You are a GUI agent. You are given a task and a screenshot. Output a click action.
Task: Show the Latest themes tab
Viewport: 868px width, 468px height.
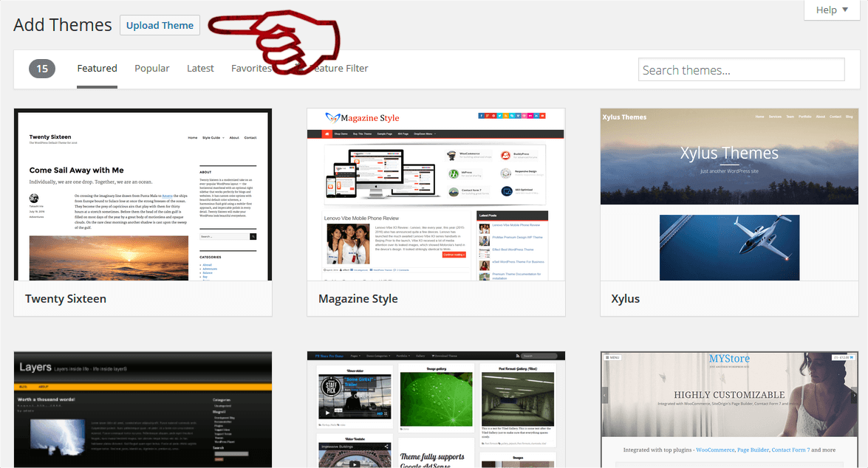click(x=200, y=69)
